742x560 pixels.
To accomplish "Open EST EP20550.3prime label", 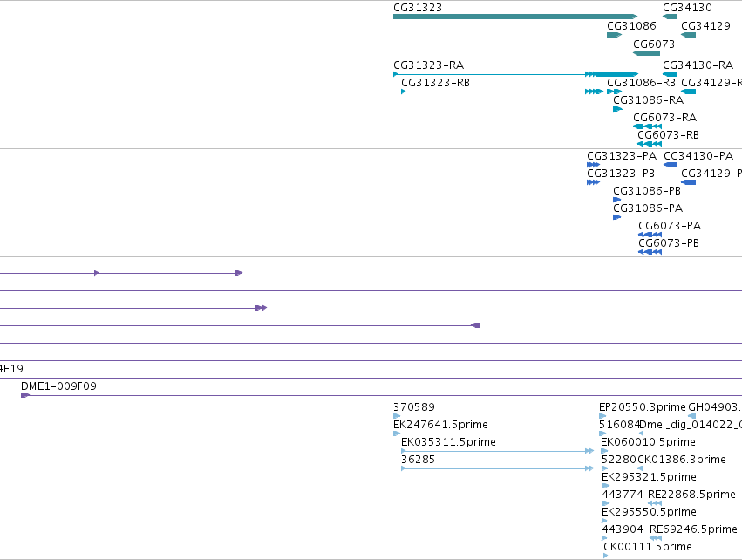I will click(642, 407).
